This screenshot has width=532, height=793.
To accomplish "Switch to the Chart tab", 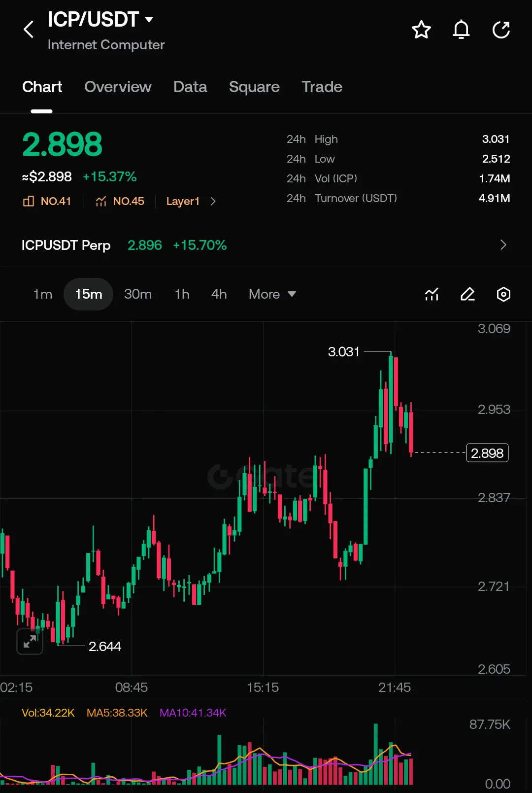I will click(x=42, y=87).
